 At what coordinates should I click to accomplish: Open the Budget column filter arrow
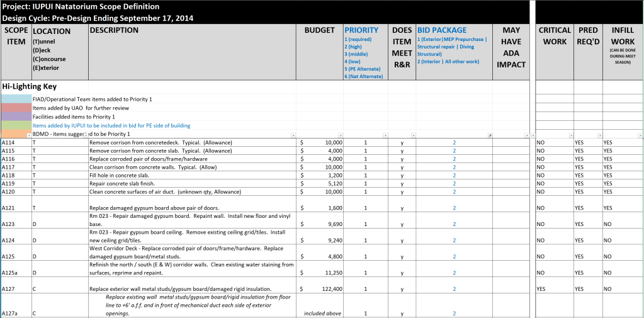click(340, 135)
